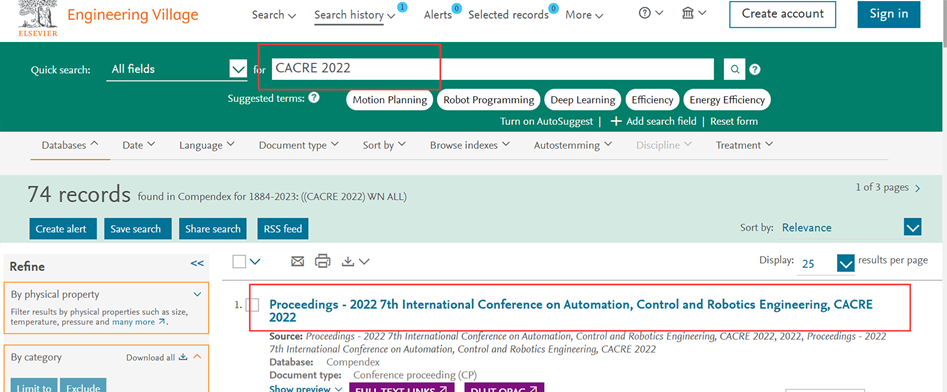Click the help icon beside the search button
947x392 pixels.
755,69
